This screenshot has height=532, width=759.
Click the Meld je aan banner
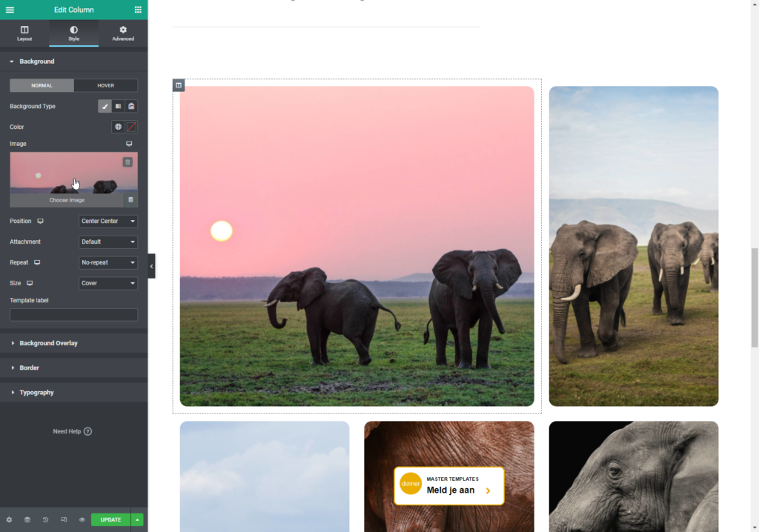tap(449, 485)
